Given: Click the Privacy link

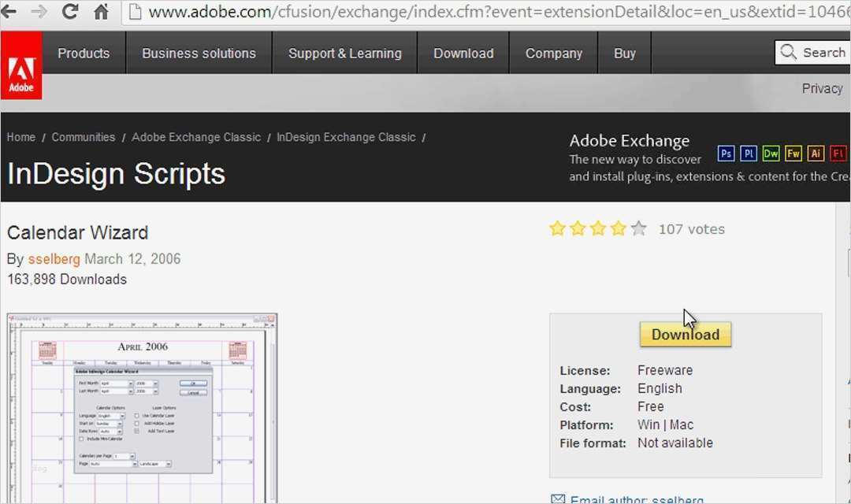Looking at the screenshot, I should tap(822, 88).
